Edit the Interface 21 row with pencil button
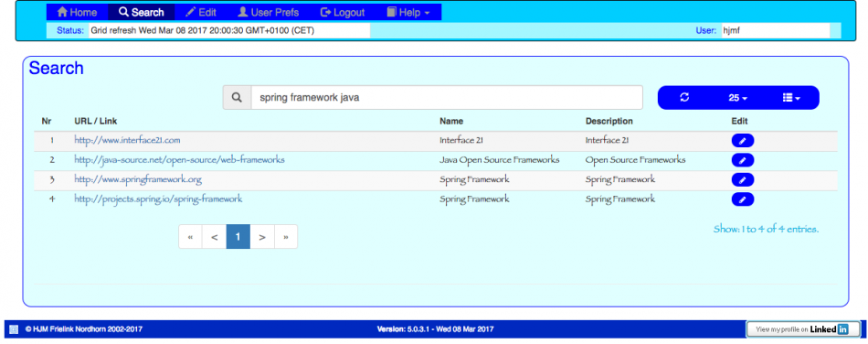This screenshot has width=868, height=344. tap(742, 141)
